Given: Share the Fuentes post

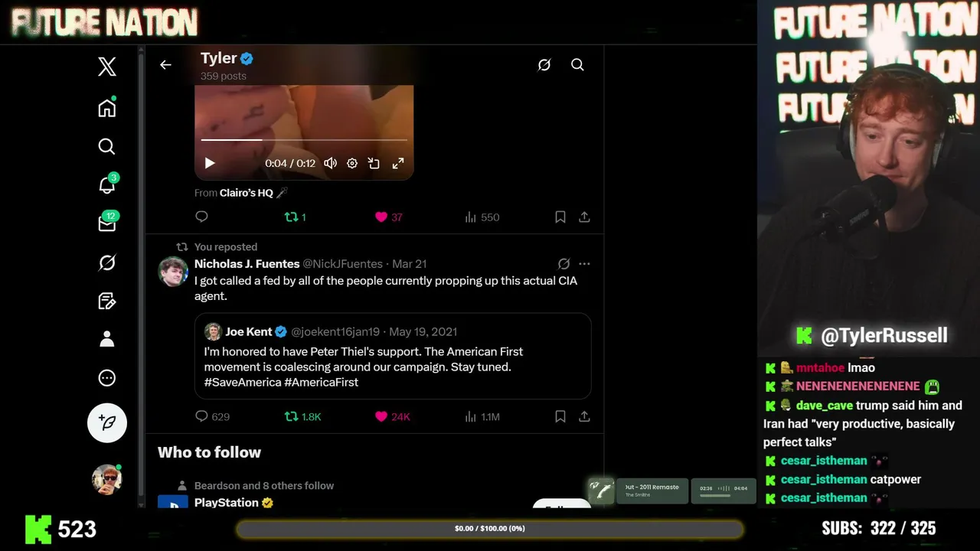Looking at the screenshot, I should coord(584,416).
